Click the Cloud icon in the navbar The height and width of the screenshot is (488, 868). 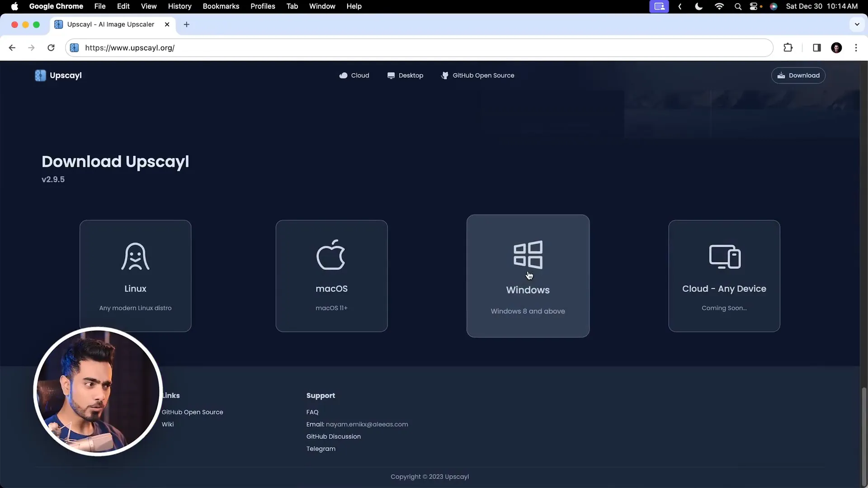point(344,75)
